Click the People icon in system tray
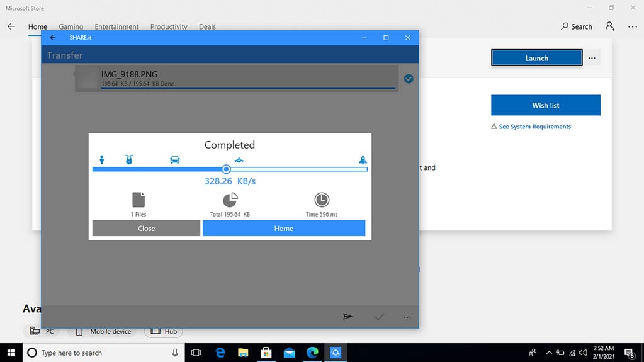The image size is (644, 362). tap(532, 353)
